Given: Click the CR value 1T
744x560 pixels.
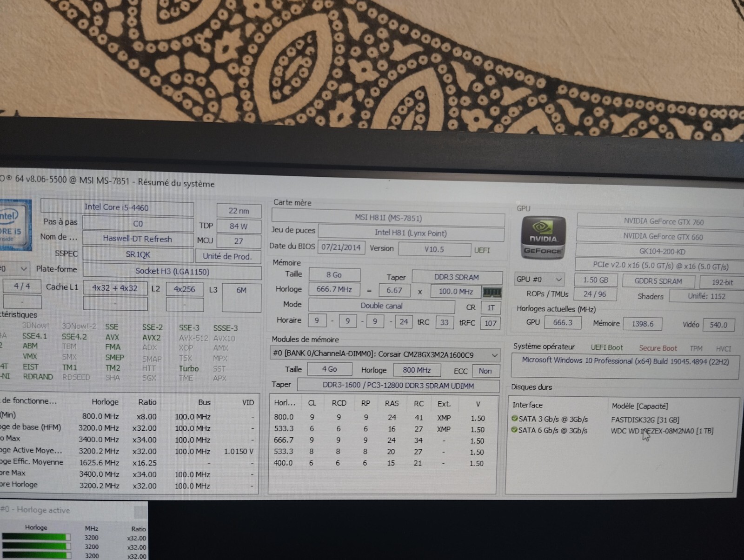Looking at the screenshot, I should tap(491, 307).
